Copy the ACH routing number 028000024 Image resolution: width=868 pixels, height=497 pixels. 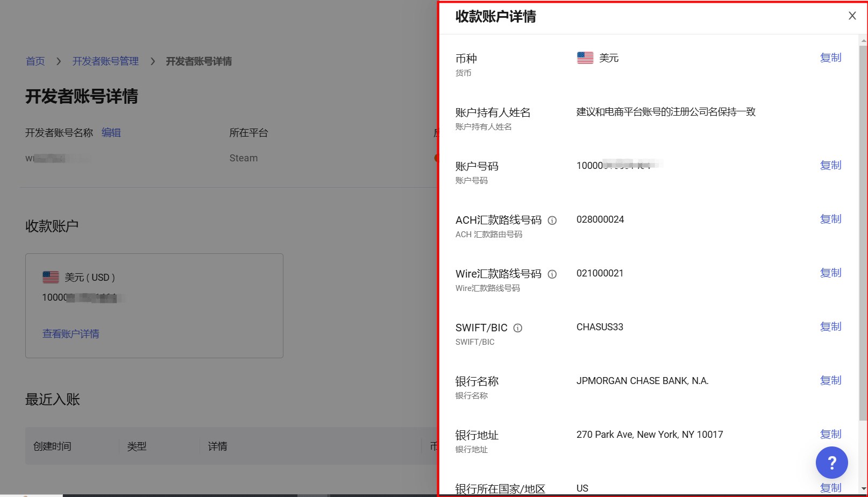pos(830,219)
